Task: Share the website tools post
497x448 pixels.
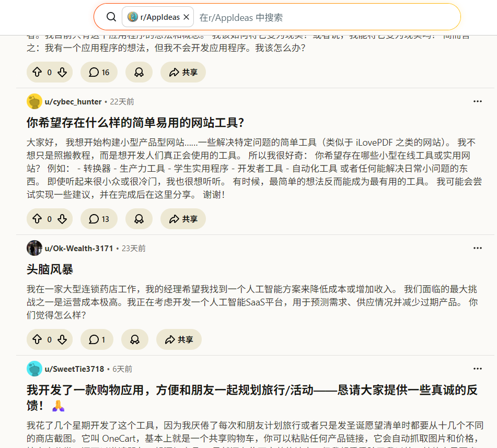Action: [x=183, y=219]
